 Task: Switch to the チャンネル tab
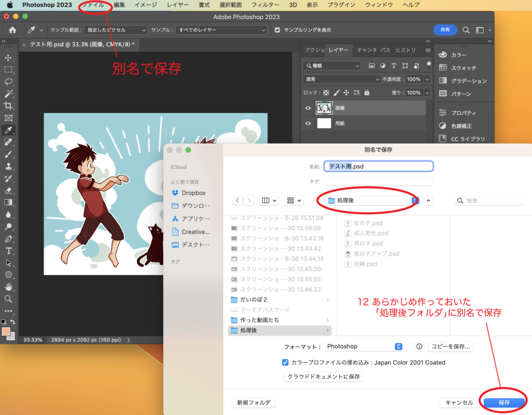[x=367, y=50]
